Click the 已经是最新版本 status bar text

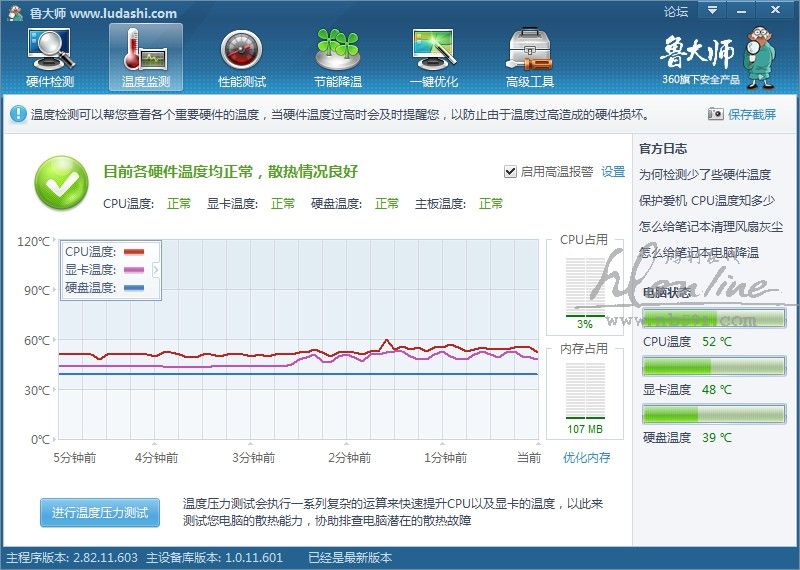[350, 558]
